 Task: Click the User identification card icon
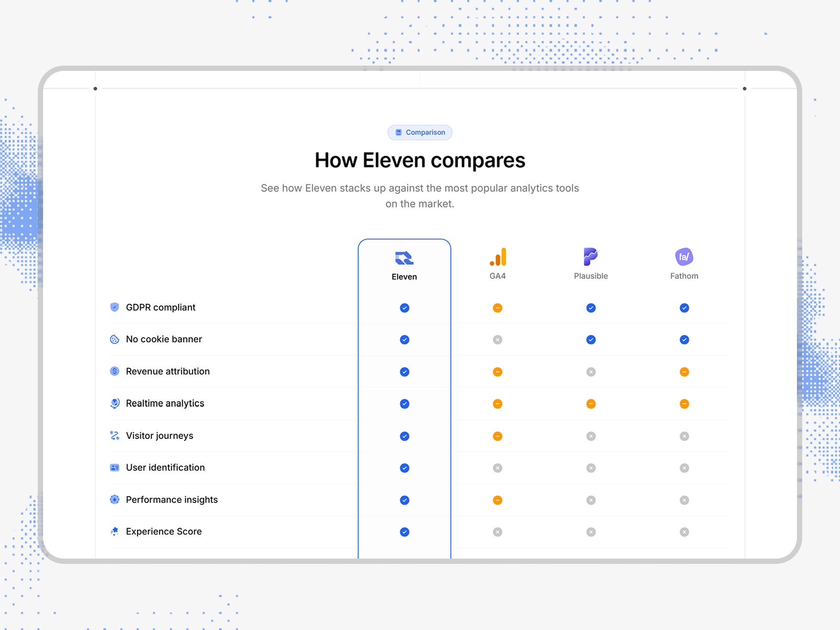pos(114,467)
